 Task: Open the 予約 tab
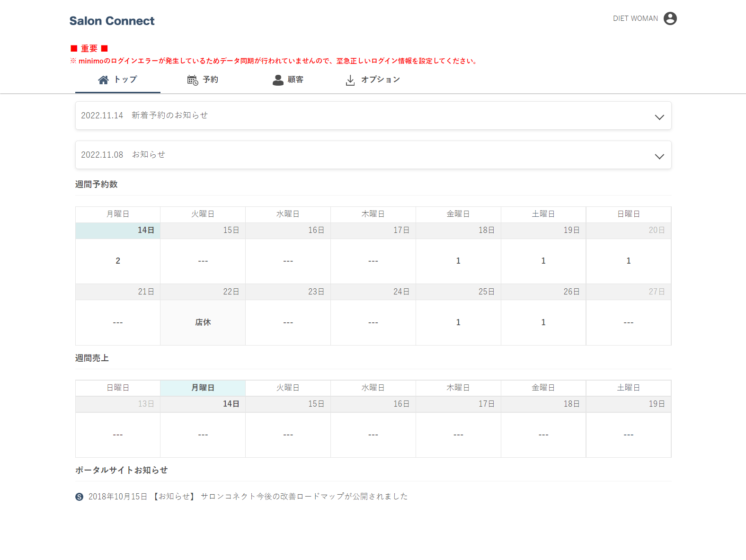[210, 80]
